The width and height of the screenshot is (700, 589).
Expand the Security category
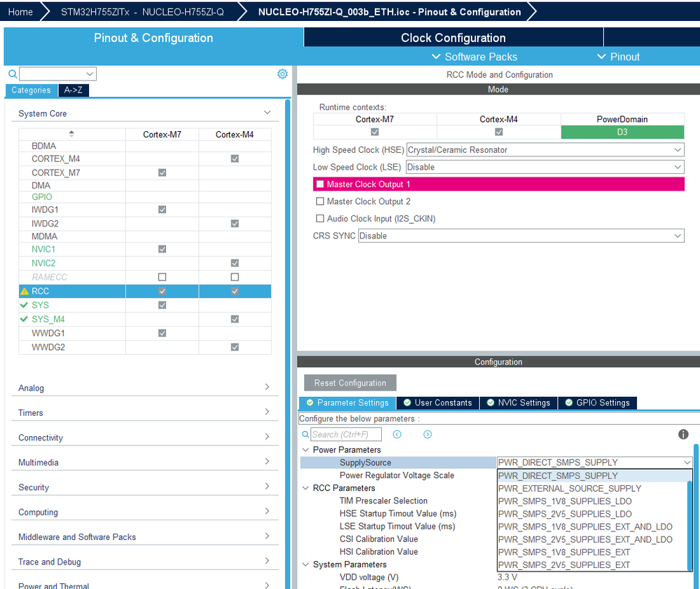click(267, 486)
